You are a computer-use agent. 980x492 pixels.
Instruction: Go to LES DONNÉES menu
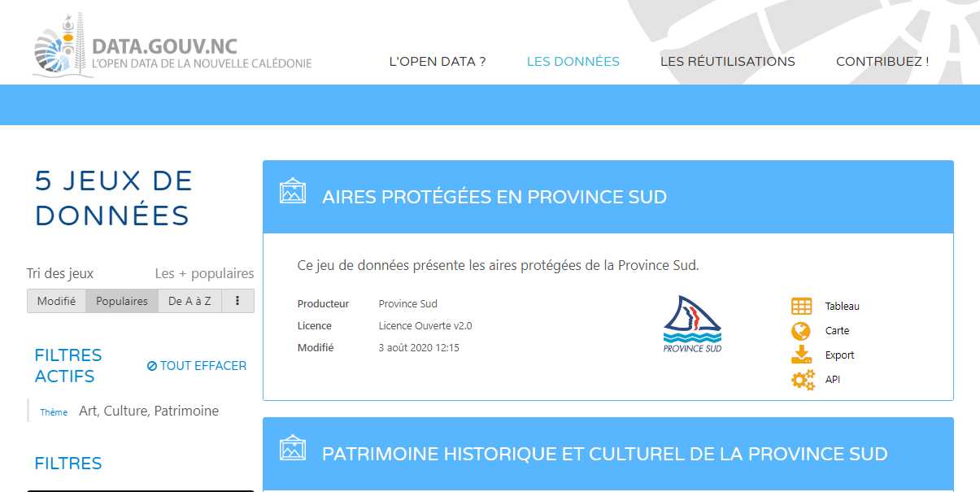coord(573,62)
